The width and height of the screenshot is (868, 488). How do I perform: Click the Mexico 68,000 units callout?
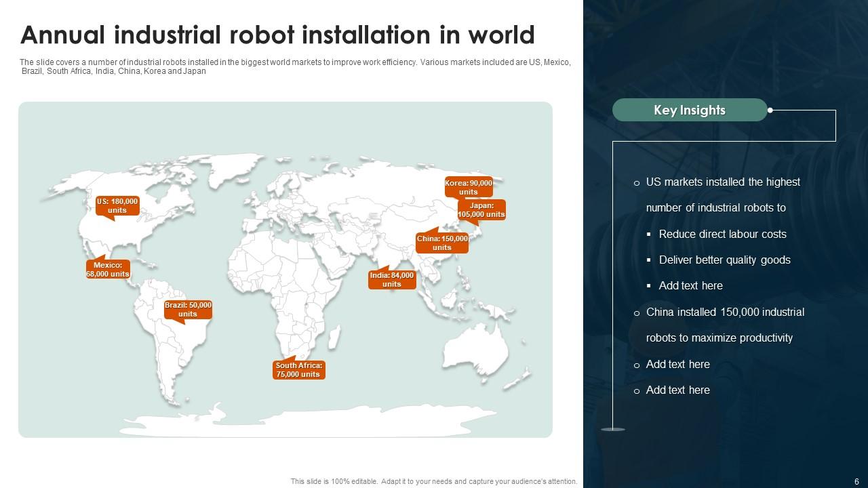pyautogui.click(x=108, y=269)
